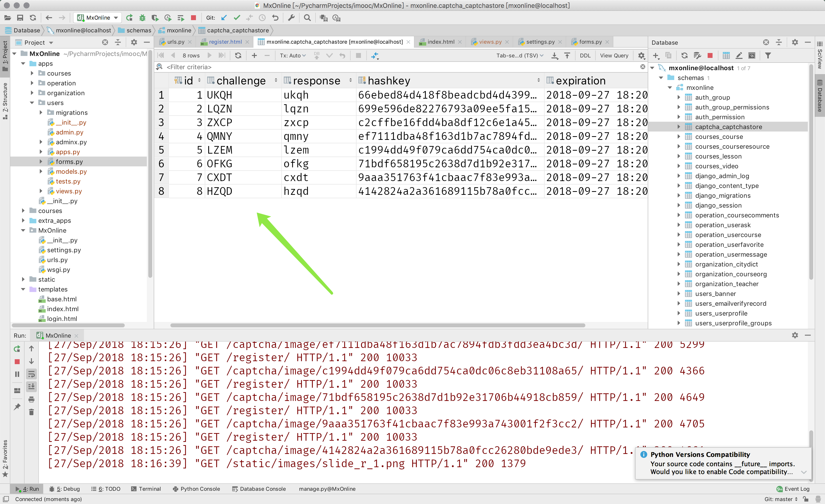825x504 pixels.
Task: Open the database filter icon
Action: coord(768,55)
